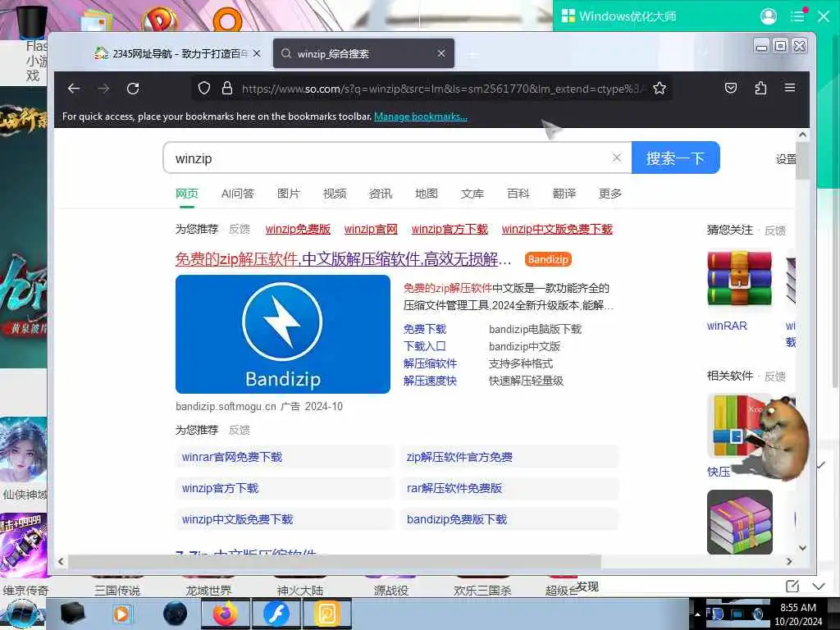The width and height of the screenshot is (840, 630).
Task: Open the rar解压软件免费版 recommendation
Action: click(509, 488)
